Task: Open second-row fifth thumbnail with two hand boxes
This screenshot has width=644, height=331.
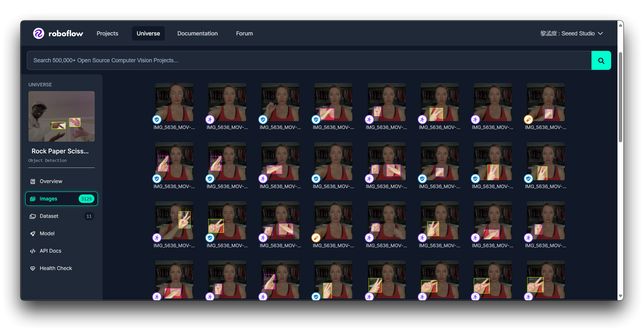Action: pyautogui.click(x=387, y=161)
